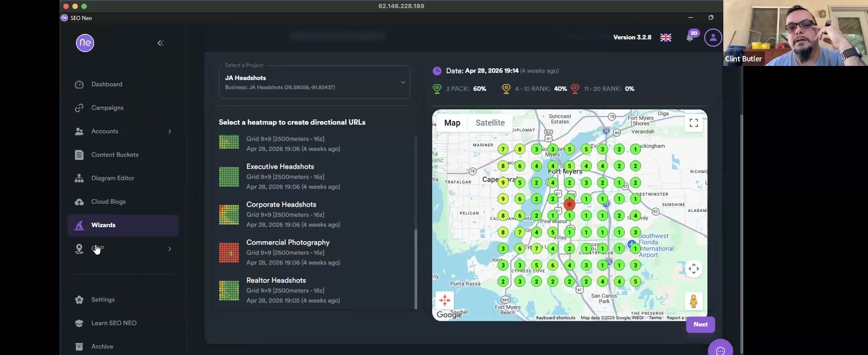Click the SEO Neo logo in the sidebar
This screenshot has width=868, height=355.
click(x=85, y=43)
